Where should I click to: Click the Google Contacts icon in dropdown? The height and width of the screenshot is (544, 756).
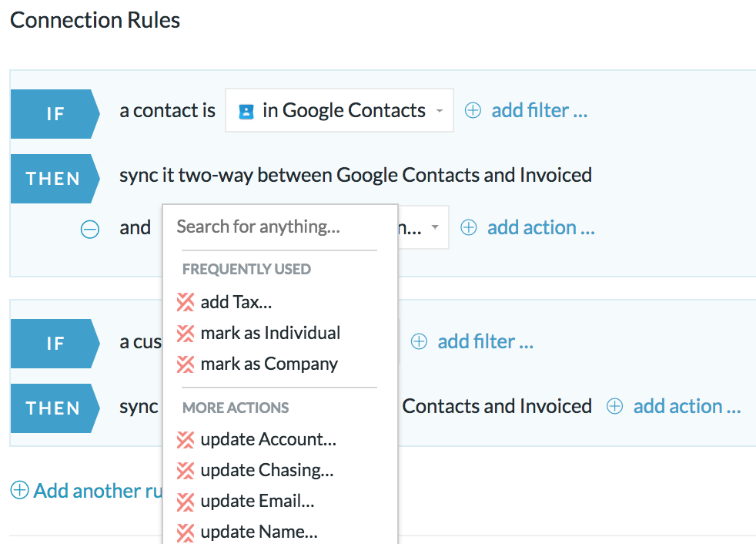246,112
